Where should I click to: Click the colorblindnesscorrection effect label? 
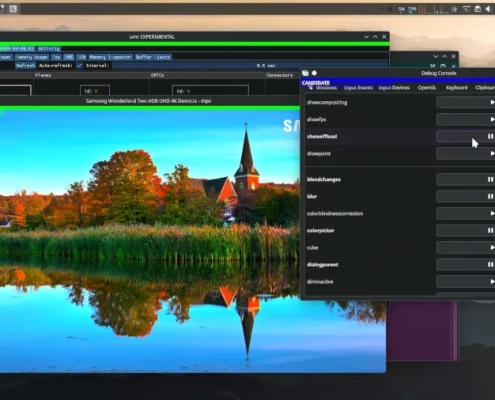click(x=335, y=213)
